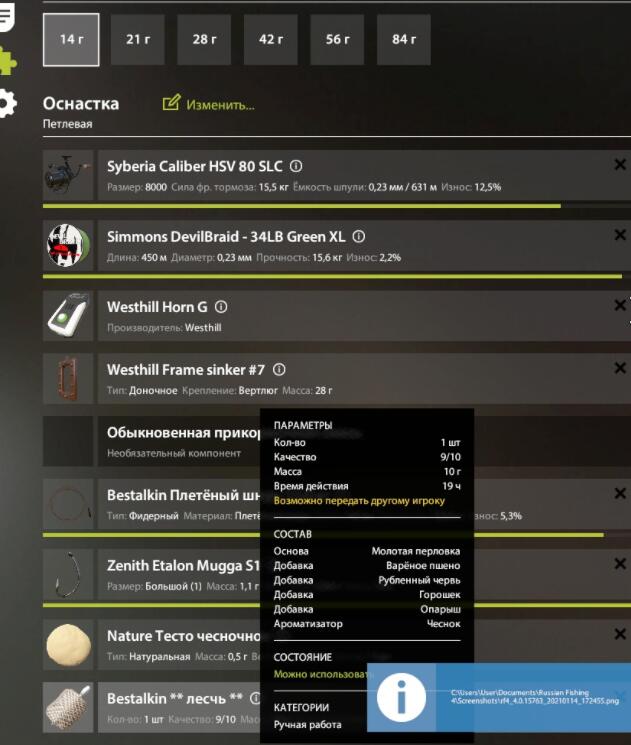Click the Возможно передать другому игроку text
The height and width of the screenshot is (745, 631).
pyautogui.click(x=359, y=501)
